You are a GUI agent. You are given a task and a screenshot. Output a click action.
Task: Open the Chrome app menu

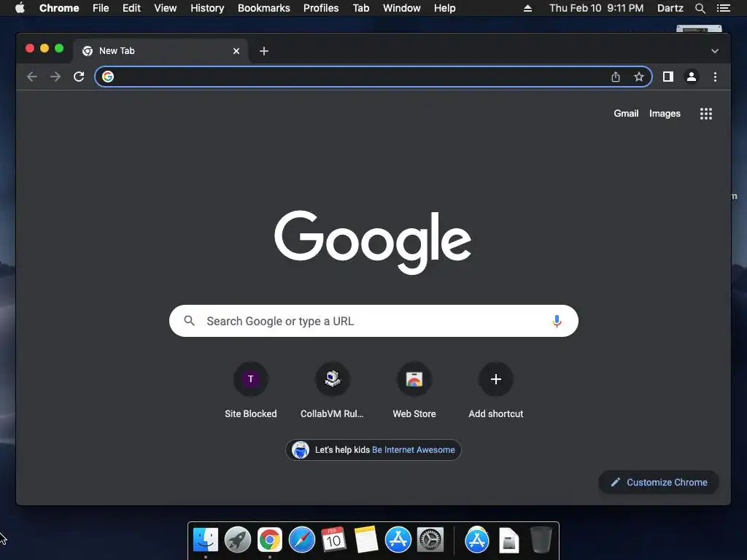click(59, 8)
